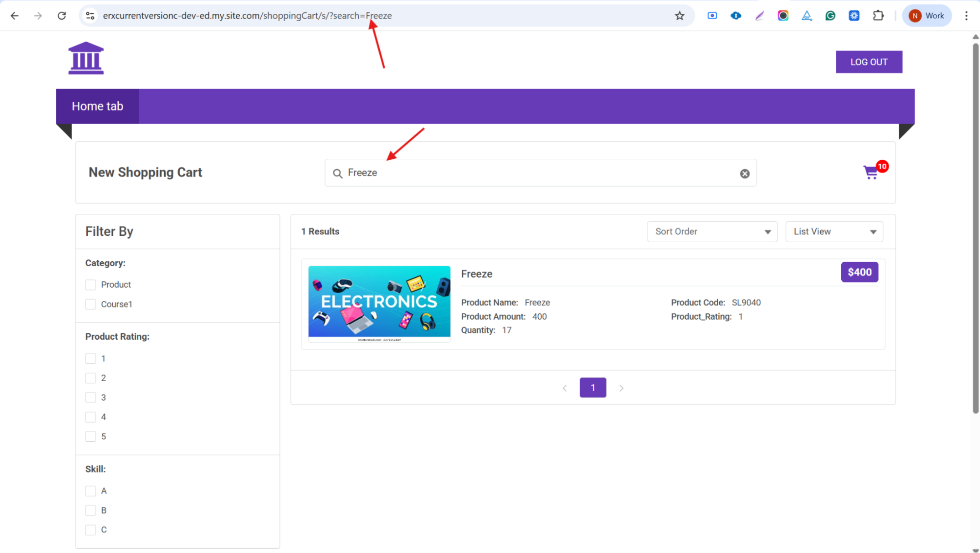The image size is (980, 553).
Task: Open the Freeze product title link
Action: (477, 274)
